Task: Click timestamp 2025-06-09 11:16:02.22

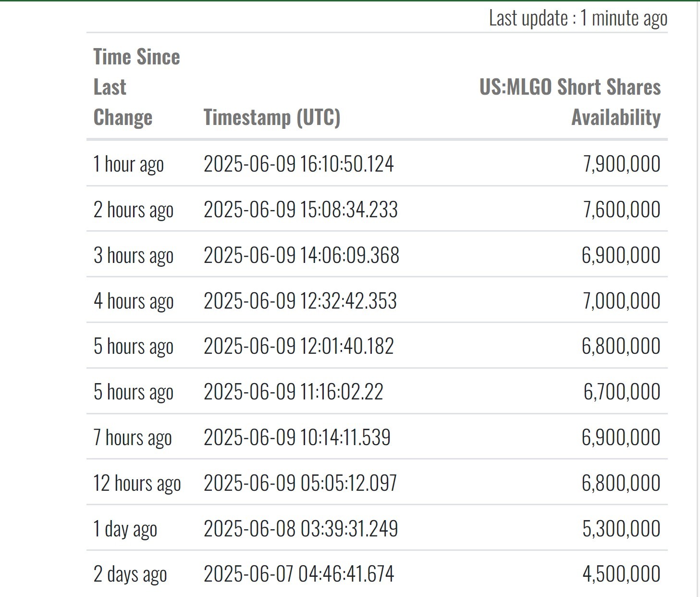Action: pyautogui.click(x=294, y=392)
